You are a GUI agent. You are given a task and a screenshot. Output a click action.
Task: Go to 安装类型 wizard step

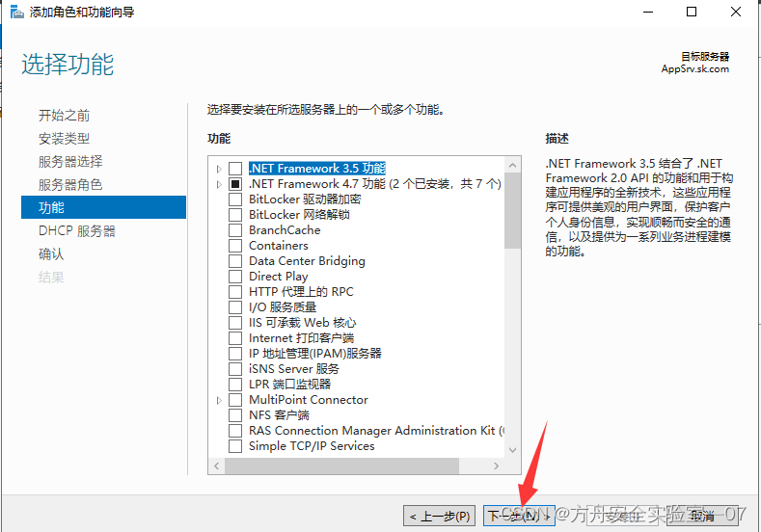coord(64,139)
